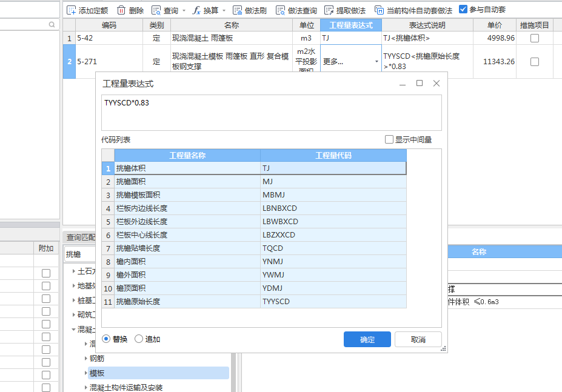Click the 换算 fx conversion icon
Image resolution: width=562 pixels, height=392 pixels.
click(x=196, y=10)
